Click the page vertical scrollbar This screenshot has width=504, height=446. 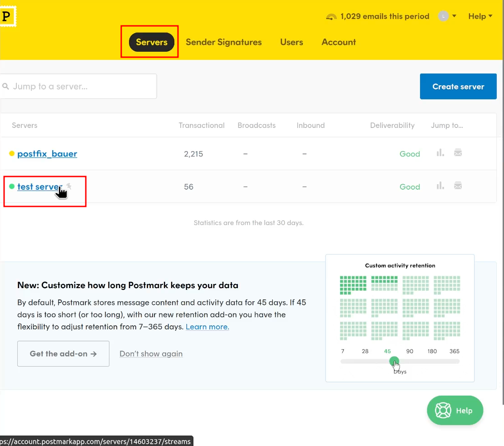pyautogui.click(x=503, y=202)
